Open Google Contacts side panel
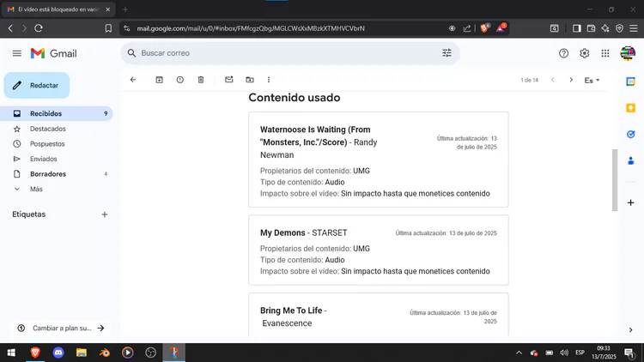 coord(631,161)
